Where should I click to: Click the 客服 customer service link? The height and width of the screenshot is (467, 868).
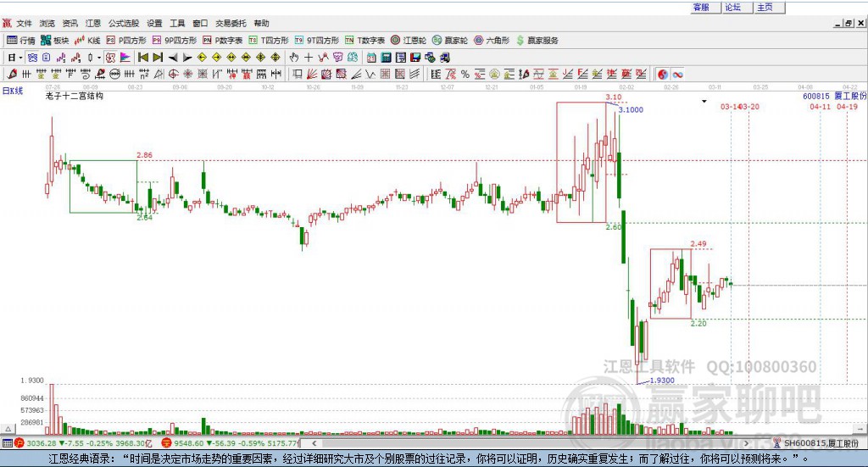coord(701,7)
